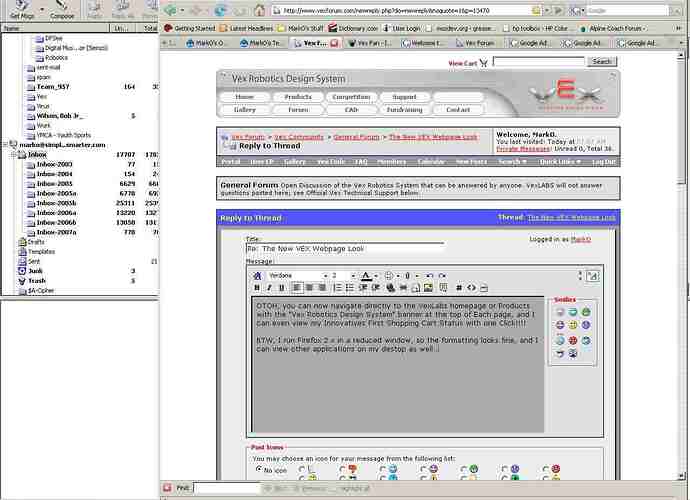690x500 pixels.
Task: Decrease indent in message editor
Action: tap(363, 288)
